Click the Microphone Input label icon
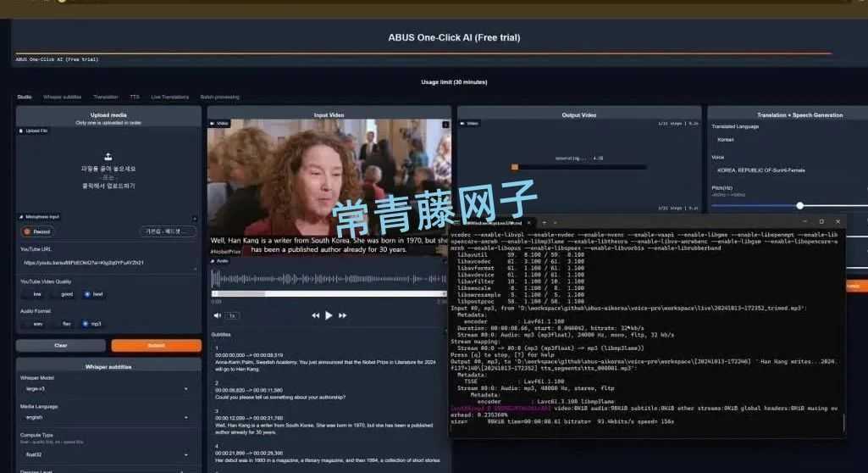The image size is (868, 473). click(x=21, y=216)
